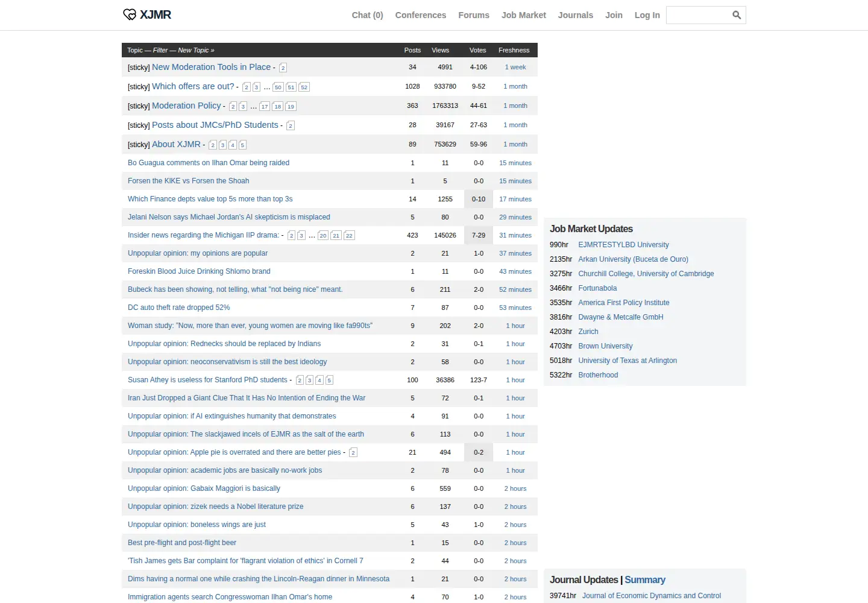
Task: Open Journal of Economic Dynamics and Control link
Action: point(652,596)
